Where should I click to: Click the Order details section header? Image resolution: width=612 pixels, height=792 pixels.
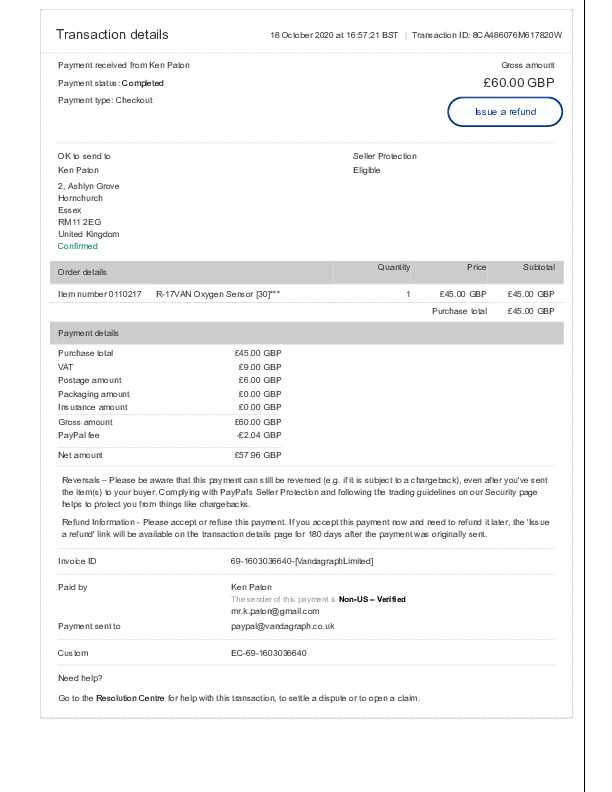pyautogui.click(x=82, y=272)
